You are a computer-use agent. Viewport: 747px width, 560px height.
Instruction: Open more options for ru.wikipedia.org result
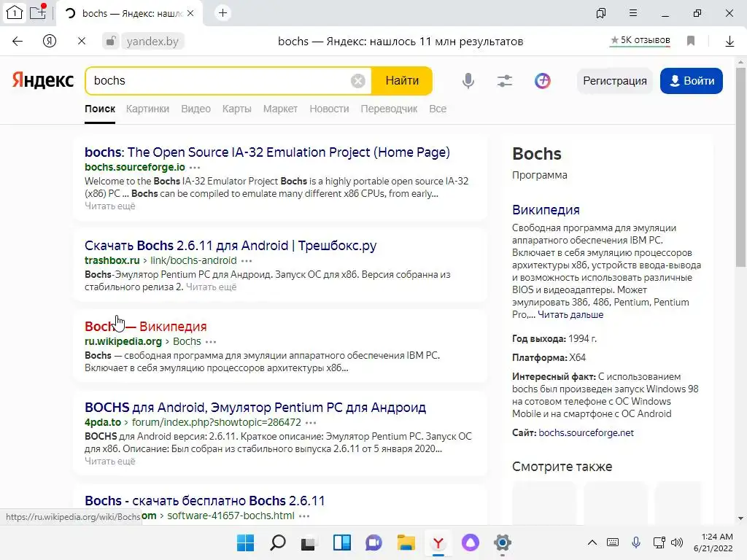coord(211,342)
